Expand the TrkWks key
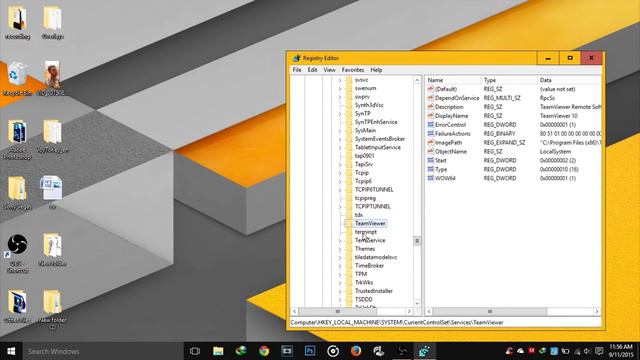This screenshot has height=360, width=640. pyautogui.click(x=340, y=282)
